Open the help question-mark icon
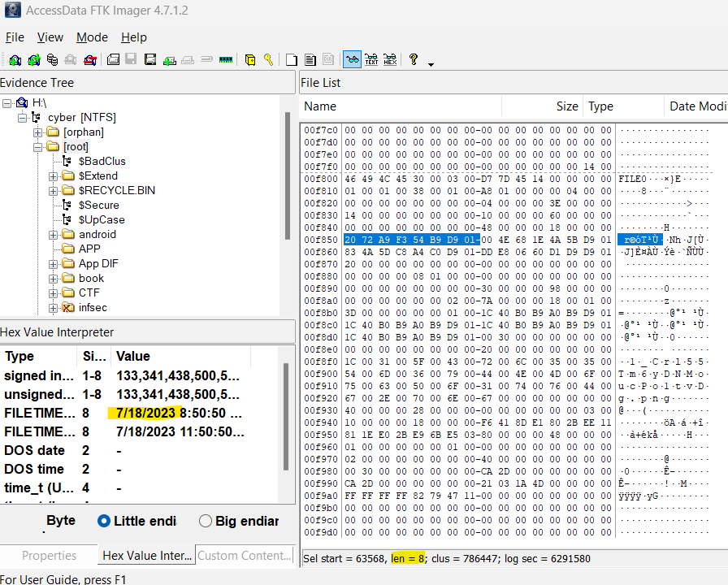The height and width of the screenshot is (585, 728). [414, 59]
